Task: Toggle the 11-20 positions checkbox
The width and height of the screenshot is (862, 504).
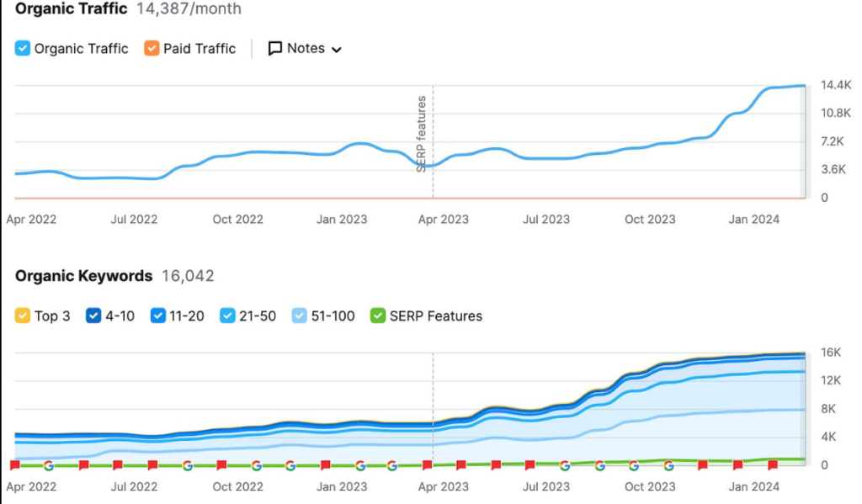Action: click(157, 316)
